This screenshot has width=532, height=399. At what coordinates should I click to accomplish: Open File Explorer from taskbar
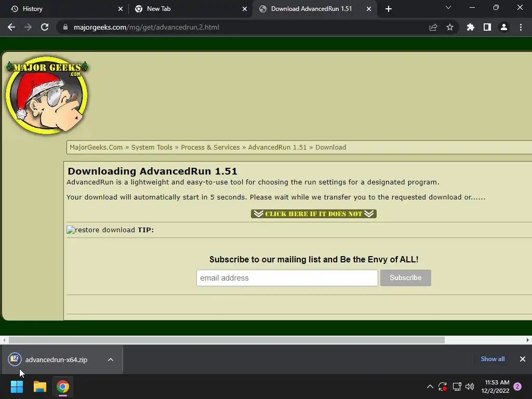tap(39, 387)
